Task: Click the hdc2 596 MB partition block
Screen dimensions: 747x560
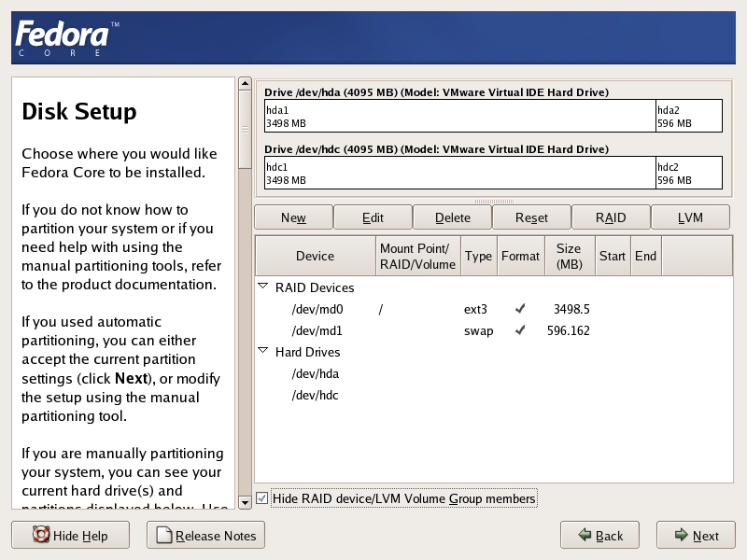Action: pos(689,173)
